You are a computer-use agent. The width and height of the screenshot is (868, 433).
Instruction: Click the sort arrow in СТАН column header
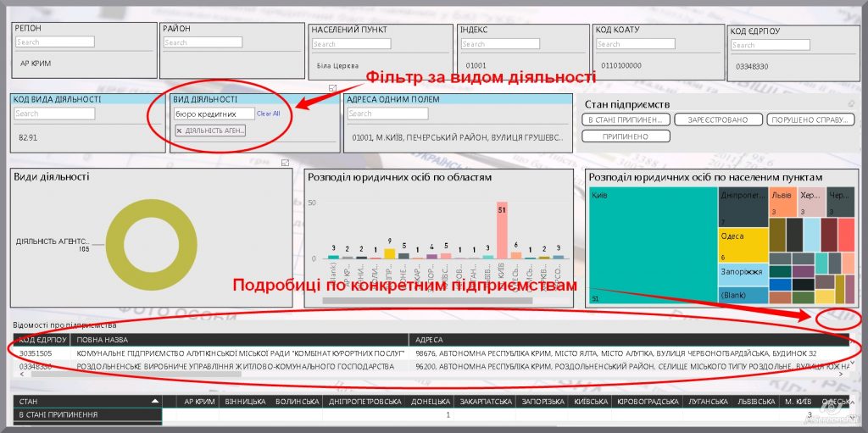(154, 401)
